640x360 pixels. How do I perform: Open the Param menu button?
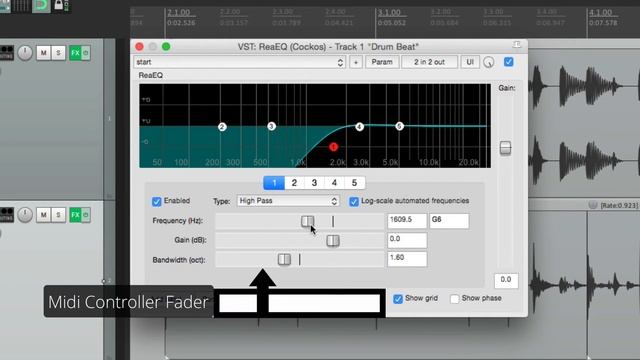click(382, 62)
